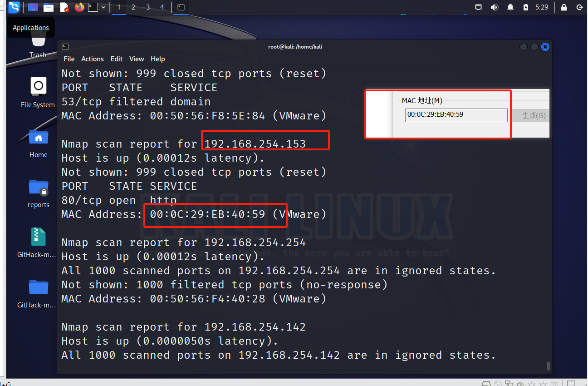Click 'All 1000 scanned ports on 192.168.254.254' line
The height and width of the screenshot is (386, 588).
tap(279, 271)
